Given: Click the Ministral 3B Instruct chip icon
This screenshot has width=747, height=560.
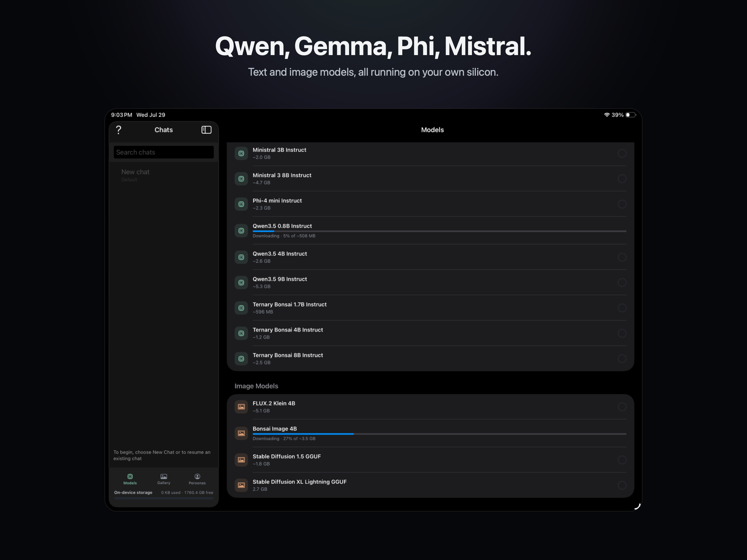Looking at the screenshot, I should (x=241, y=154).
